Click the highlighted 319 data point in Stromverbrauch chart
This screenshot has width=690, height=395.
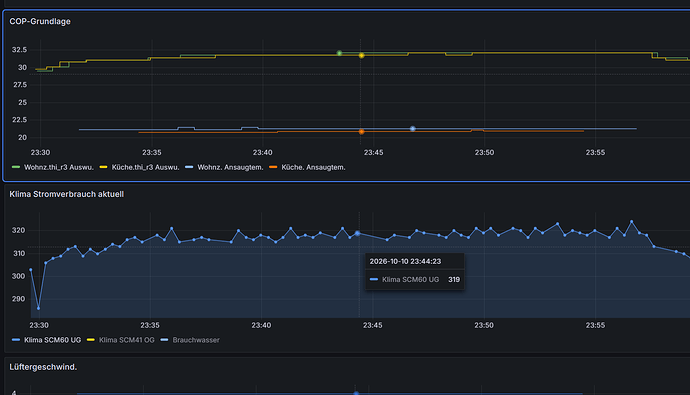pos(357,233)
